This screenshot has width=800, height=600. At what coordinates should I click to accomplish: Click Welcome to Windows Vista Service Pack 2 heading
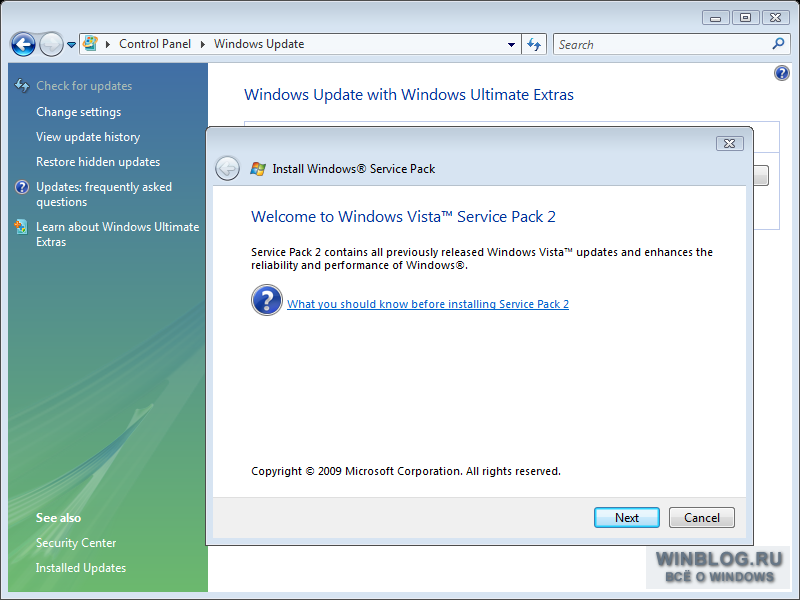point(403,217)
